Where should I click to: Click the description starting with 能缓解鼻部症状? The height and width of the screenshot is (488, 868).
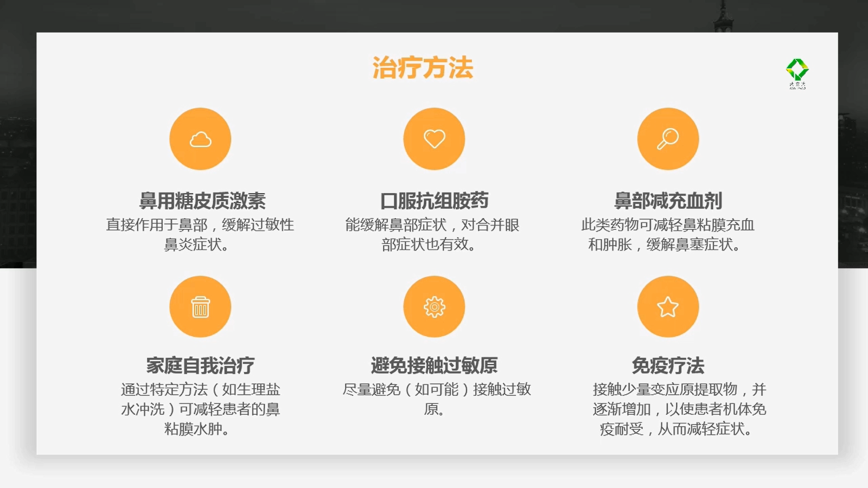[432, 234]
